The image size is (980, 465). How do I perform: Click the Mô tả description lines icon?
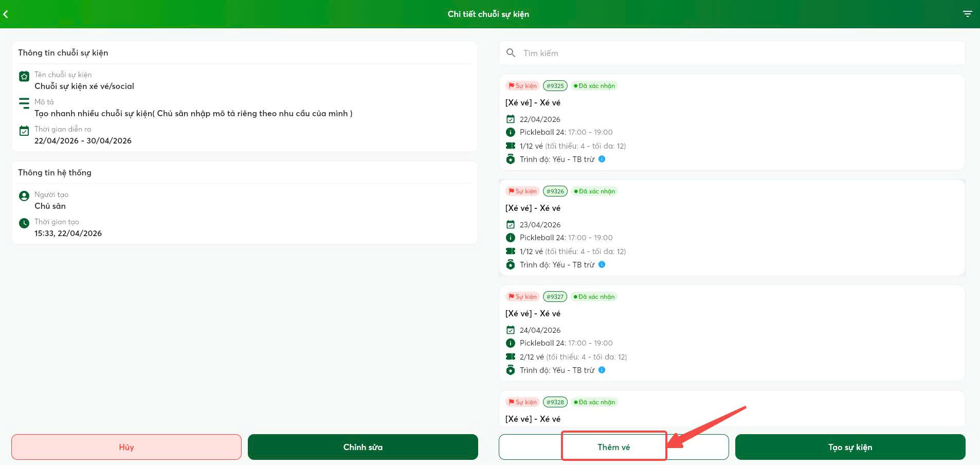(24, 103)
